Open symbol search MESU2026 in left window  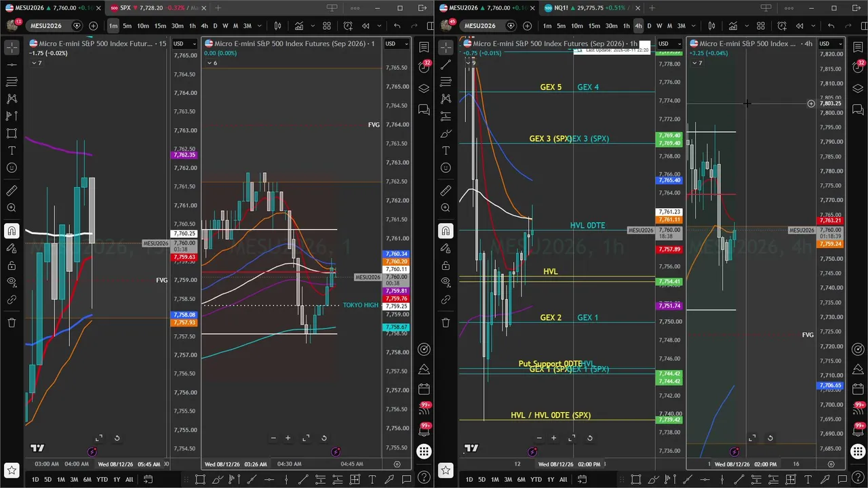click(x=45, y=26)
